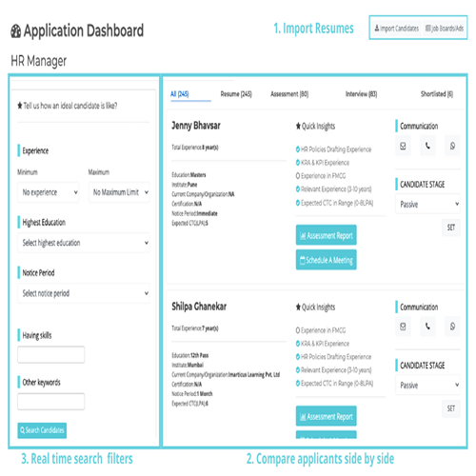Message Jenny Bhavsar via WhatsApp icon
This screenshot has height=476, width=476.
452,146
